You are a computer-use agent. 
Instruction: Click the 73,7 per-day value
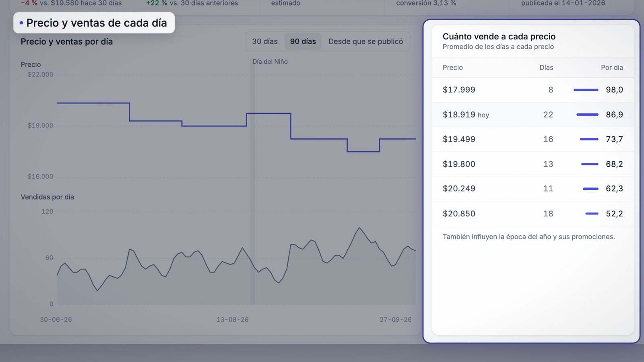pyautogui.click(x=614, y=139)
